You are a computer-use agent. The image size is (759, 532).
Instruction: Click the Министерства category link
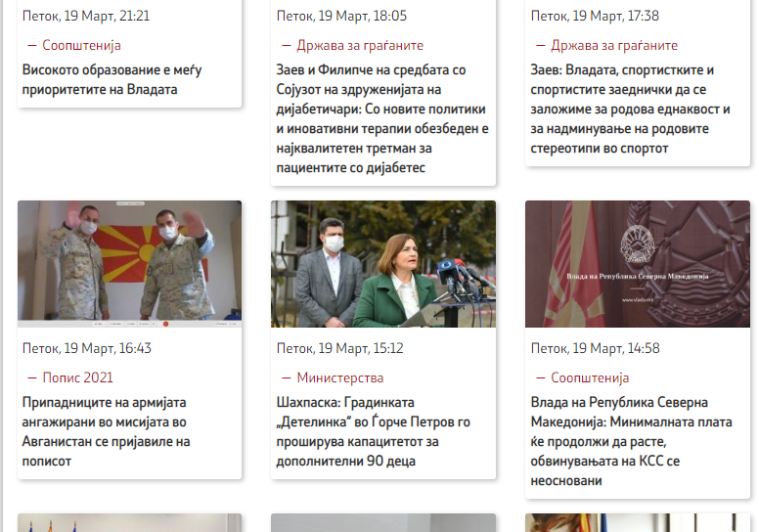[x=339, y=377]
